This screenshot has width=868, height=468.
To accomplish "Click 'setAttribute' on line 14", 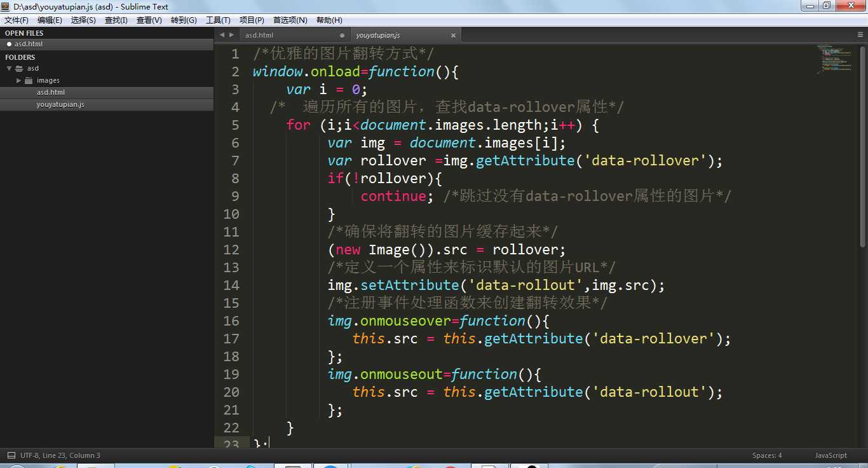I will (x=410, y=286).
